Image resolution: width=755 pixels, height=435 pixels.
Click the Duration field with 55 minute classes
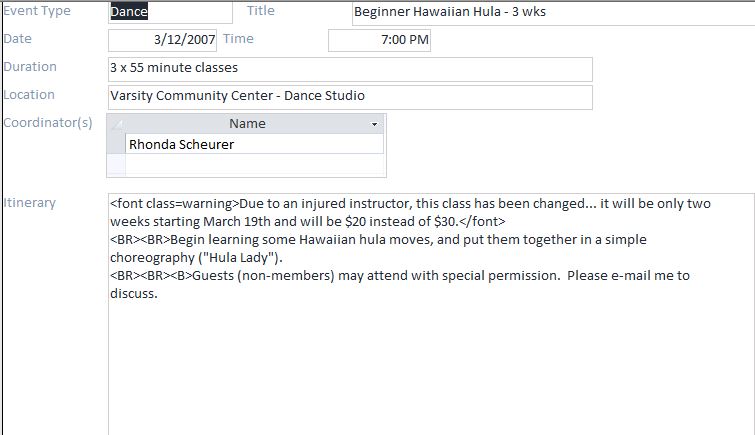click(350, 69)
